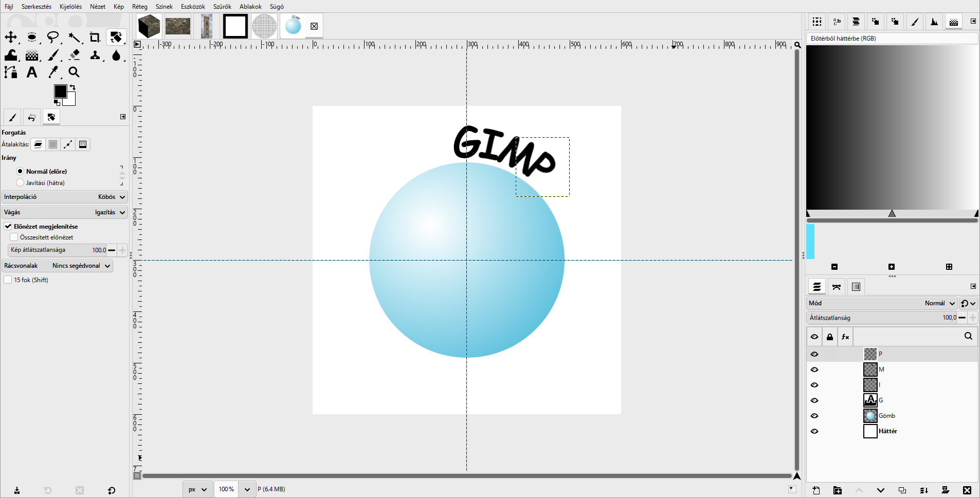Select the Gradient tool
980x498 pixels.
coord(32,55)
